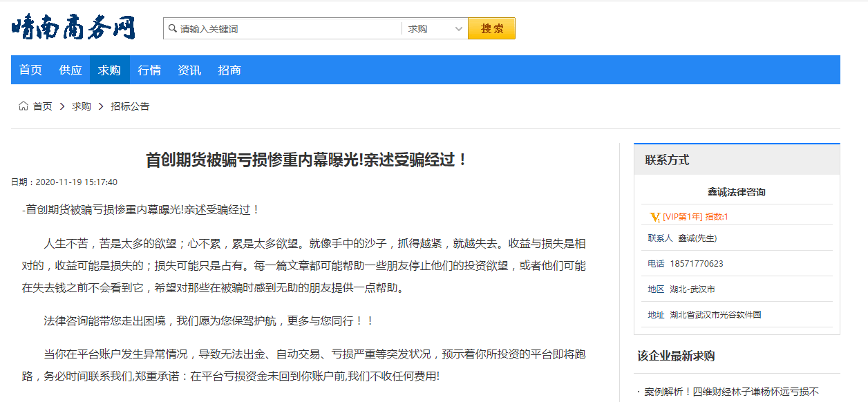Open the 行情 navigation tab
The height and width of the screenshot is (402, 868).
click(149, 70)
